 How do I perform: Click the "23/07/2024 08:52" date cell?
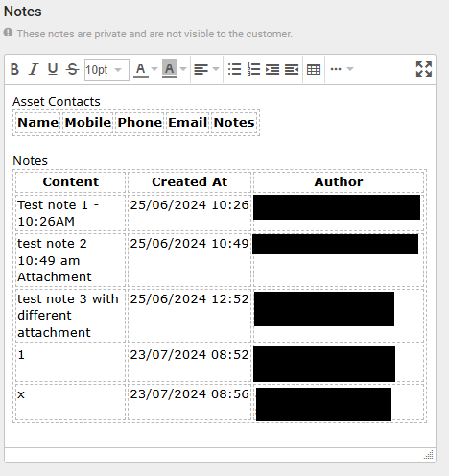click(190, 363)
